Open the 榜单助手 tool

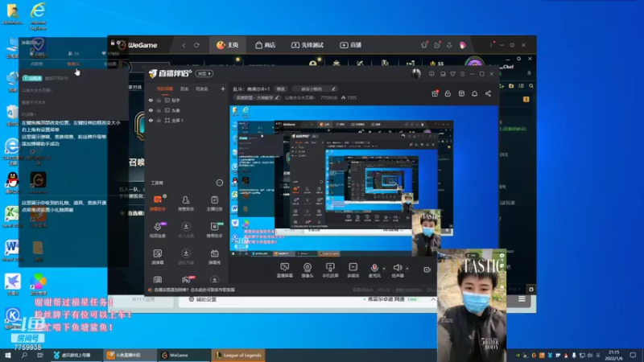[x=214, y=230]
